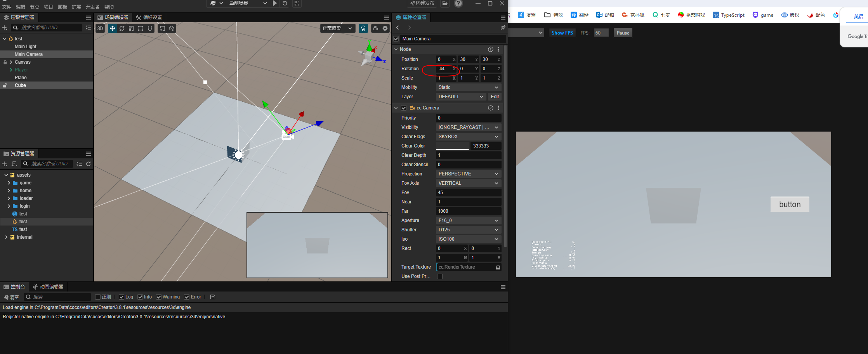
Task: Toggle cc.Camera component enabled checkbox
Action: point(404,108)
